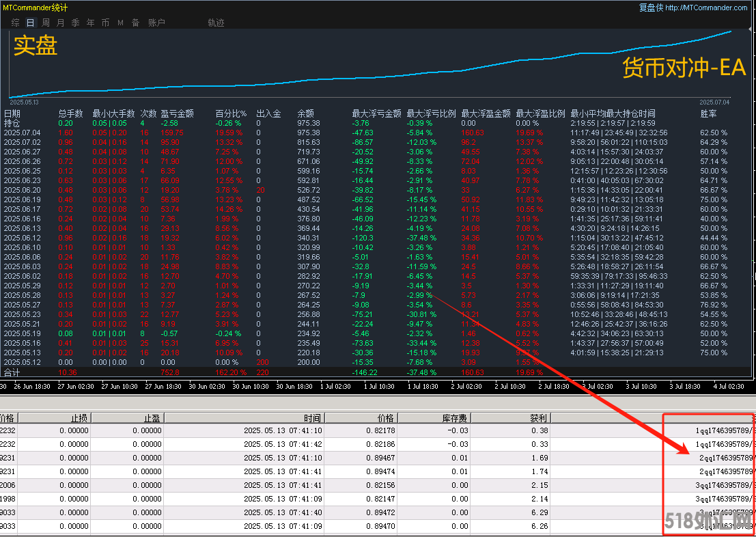Click the 合计 totals row label
Screen dimensions: 756x537
click(12, 372)
